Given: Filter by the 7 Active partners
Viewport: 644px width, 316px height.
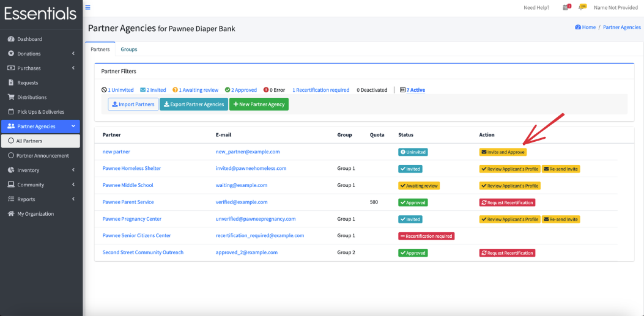Looking at the screenshot, I should click(x=412, y=90).
